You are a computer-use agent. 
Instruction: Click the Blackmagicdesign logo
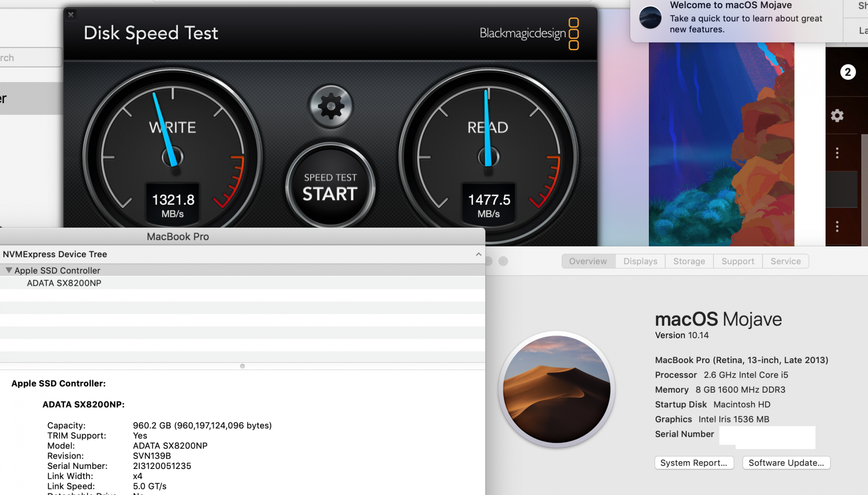[x=529, y=33]
